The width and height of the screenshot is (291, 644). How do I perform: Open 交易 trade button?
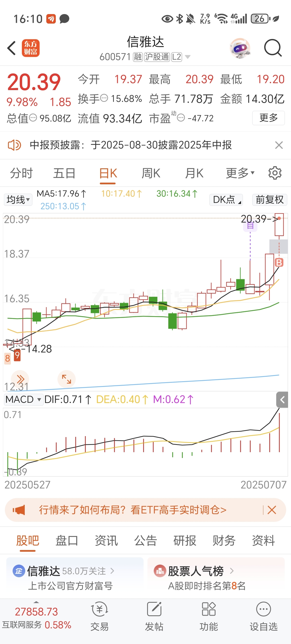pos(100,617)
